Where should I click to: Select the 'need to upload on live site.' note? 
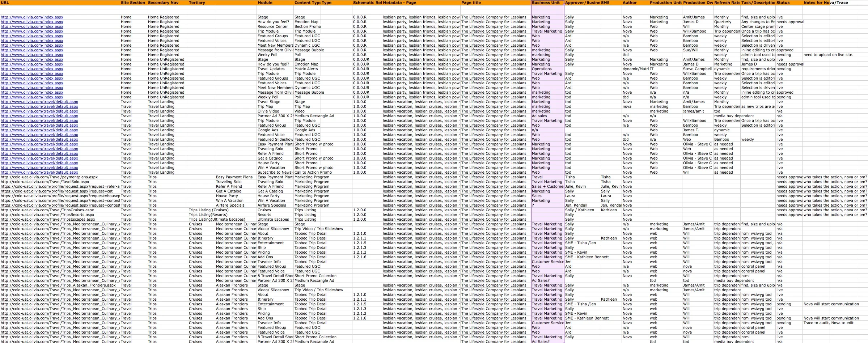pos(828,55)
